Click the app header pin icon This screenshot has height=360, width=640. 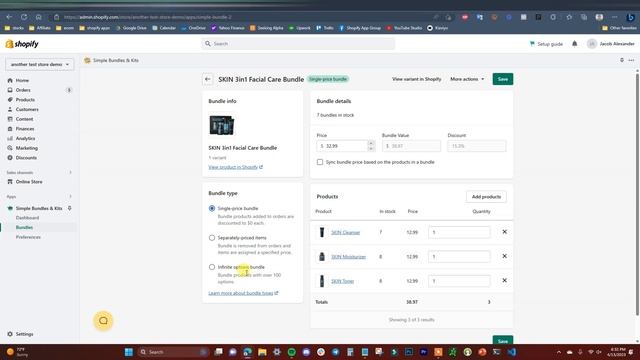click(x=622, y=60)
